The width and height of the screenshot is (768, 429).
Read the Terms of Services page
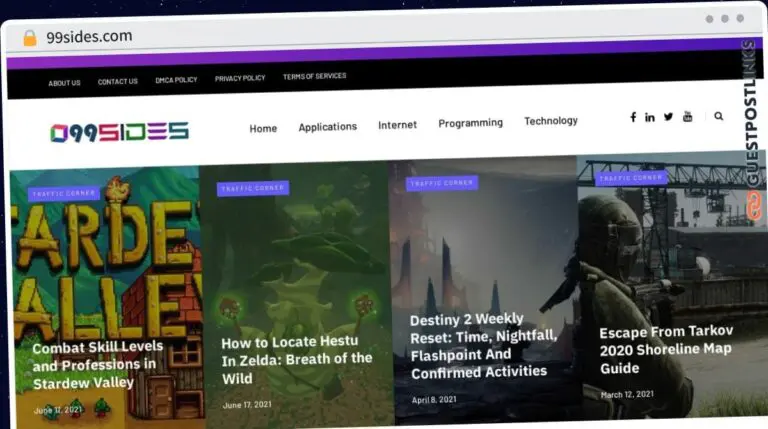click(x=314, y=77)
